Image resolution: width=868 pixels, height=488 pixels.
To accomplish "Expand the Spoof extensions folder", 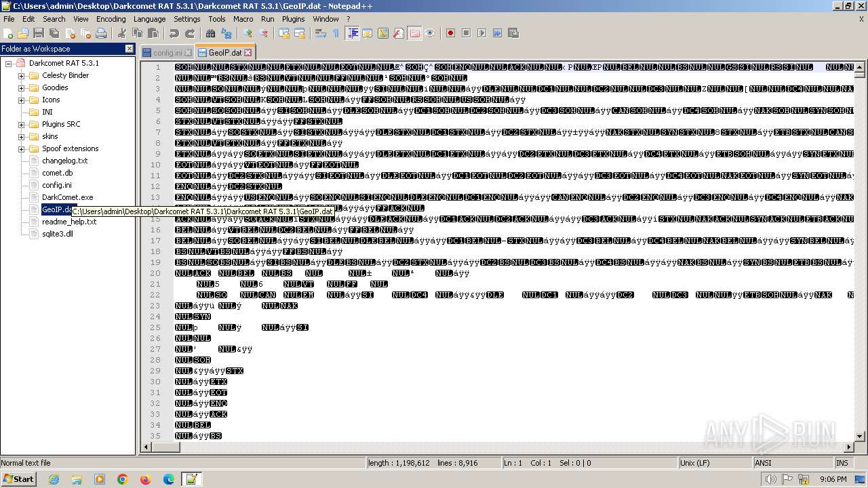I will pos(21,148).
